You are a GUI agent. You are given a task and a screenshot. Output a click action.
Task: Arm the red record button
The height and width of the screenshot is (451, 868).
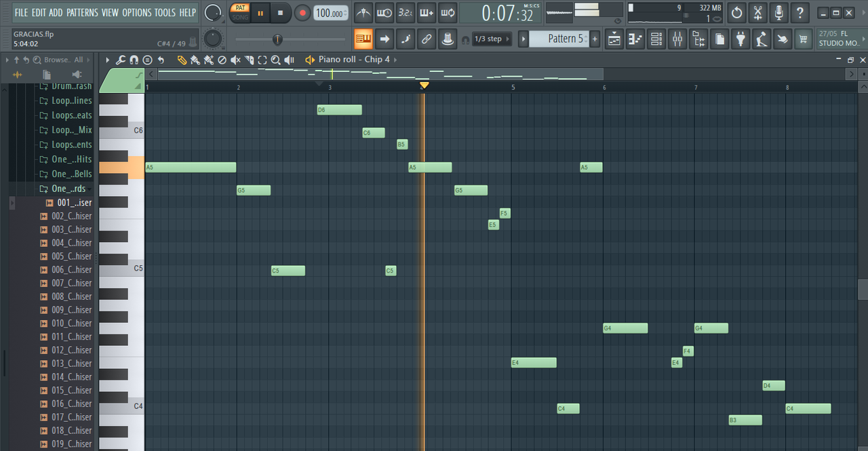tap(302, 13)
